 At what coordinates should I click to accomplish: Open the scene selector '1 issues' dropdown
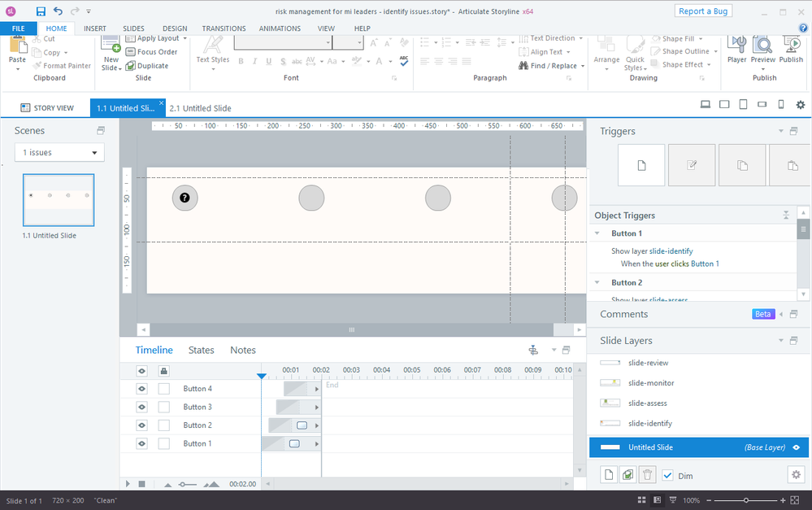(x=59, y=153)
